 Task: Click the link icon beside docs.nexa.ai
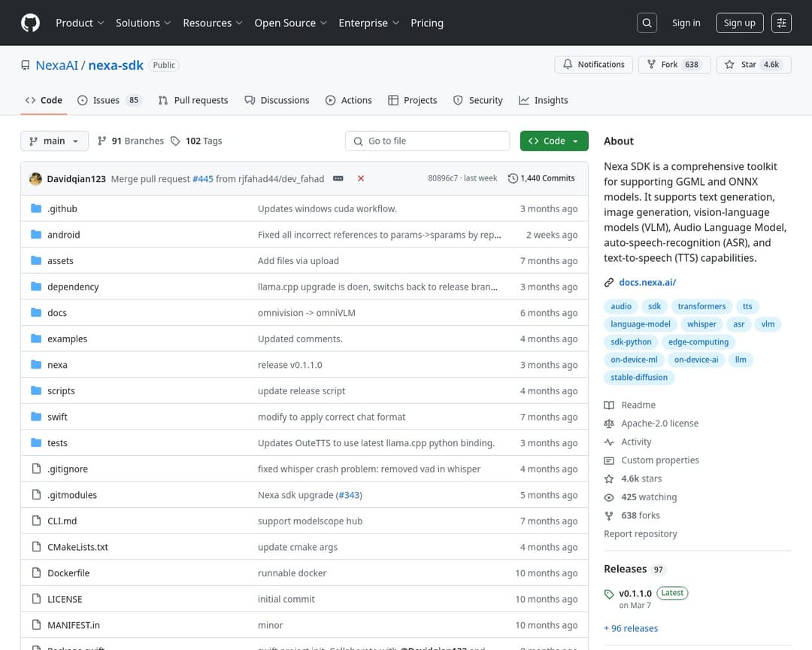point(609,283)
